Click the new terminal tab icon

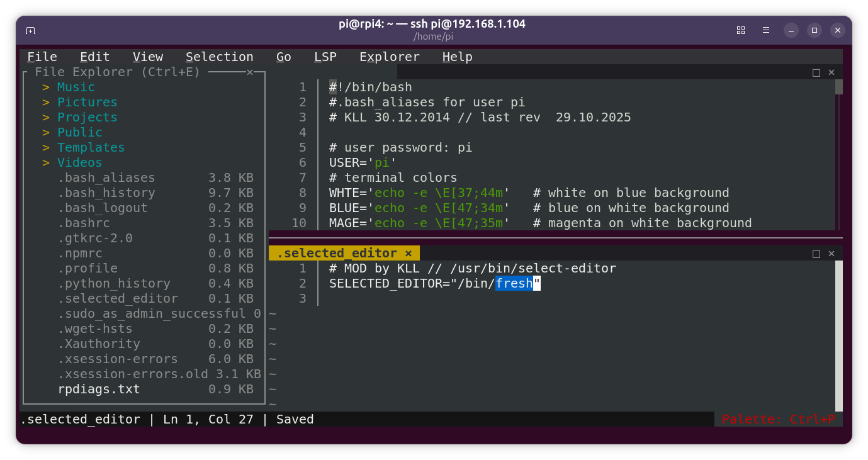pos(30,30)
